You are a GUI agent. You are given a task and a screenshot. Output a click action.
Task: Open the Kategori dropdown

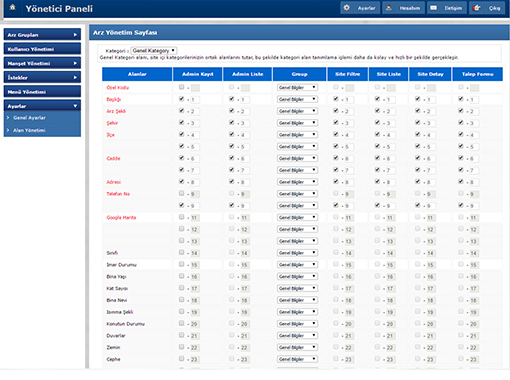154,51
